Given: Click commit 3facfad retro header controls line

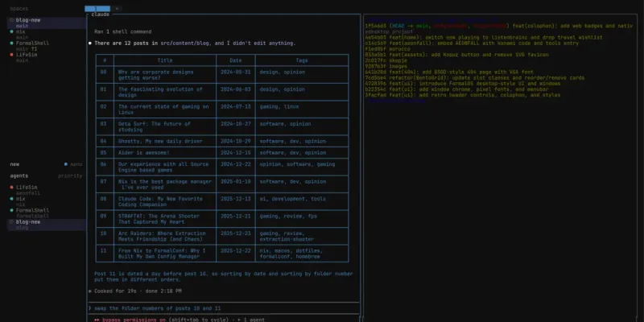Looking at the screenshot, I should (x=463, y=95).
